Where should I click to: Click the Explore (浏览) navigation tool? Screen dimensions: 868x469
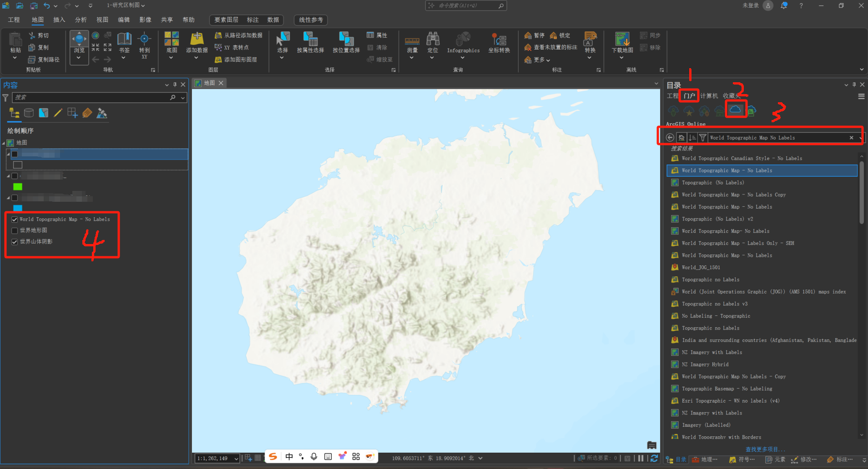click(x=79, y=40)
